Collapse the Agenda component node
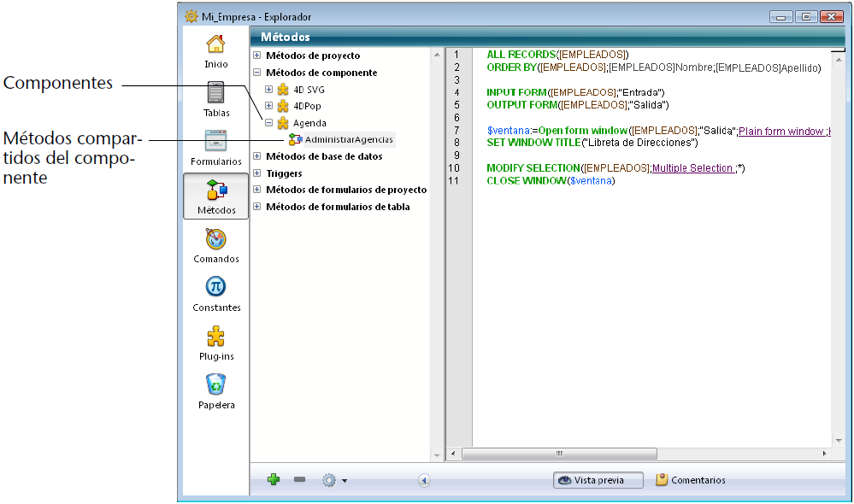854x504 pixels. click(269, 123)
